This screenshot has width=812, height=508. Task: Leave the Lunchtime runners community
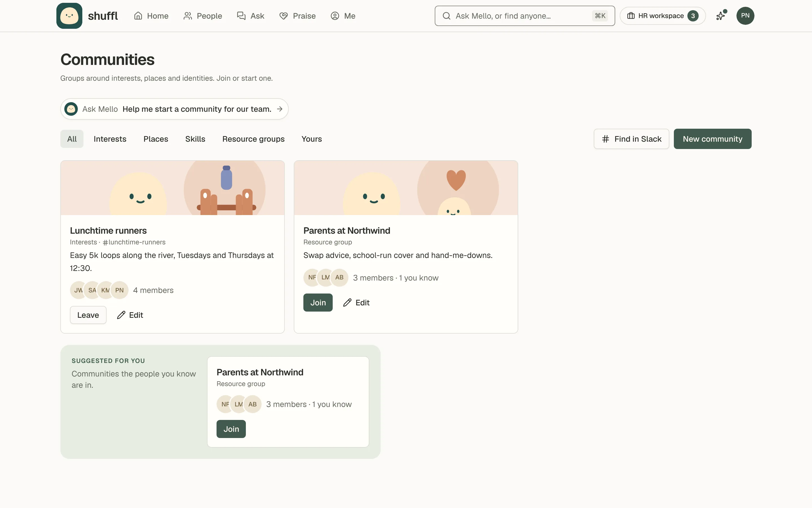[88, 315]
